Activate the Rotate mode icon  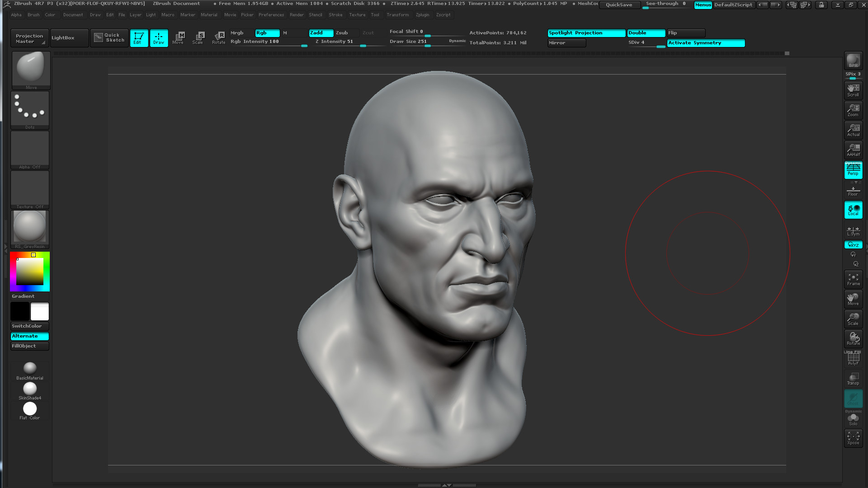pyautogui.click(x=218, y=38)
